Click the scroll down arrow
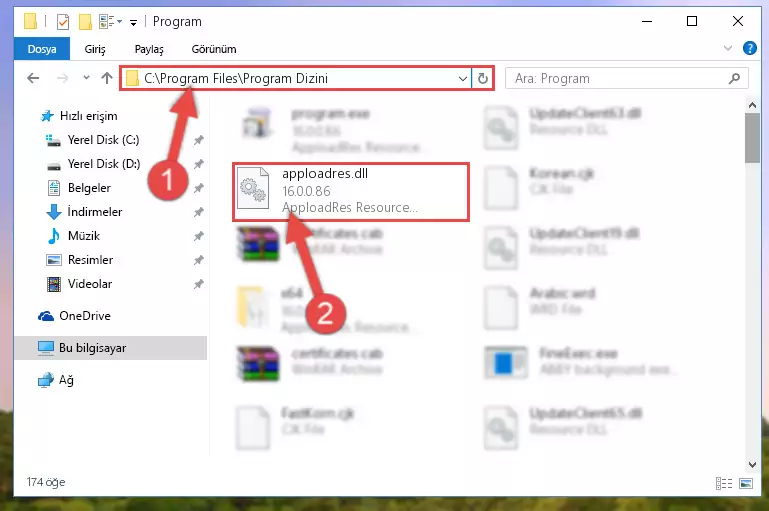The height and width of the screenshot is (511, 769). click(752, 464)
